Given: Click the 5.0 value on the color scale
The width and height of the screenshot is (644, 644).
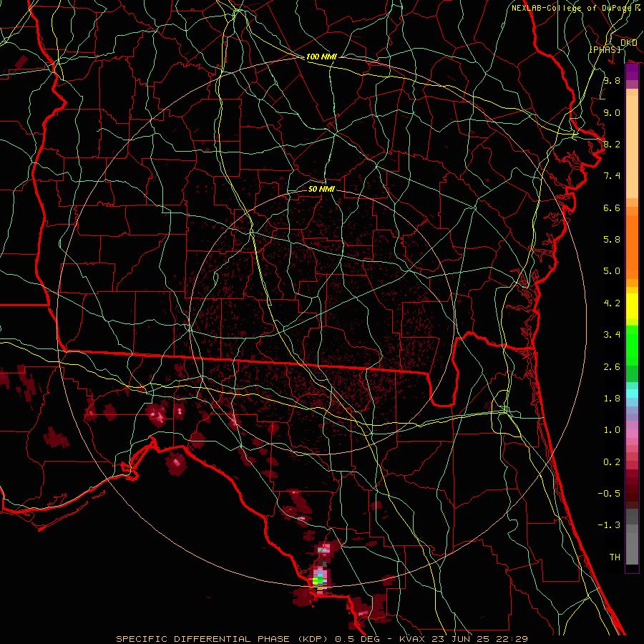Looking at the screenshot, I should click(x=612, y=271).
